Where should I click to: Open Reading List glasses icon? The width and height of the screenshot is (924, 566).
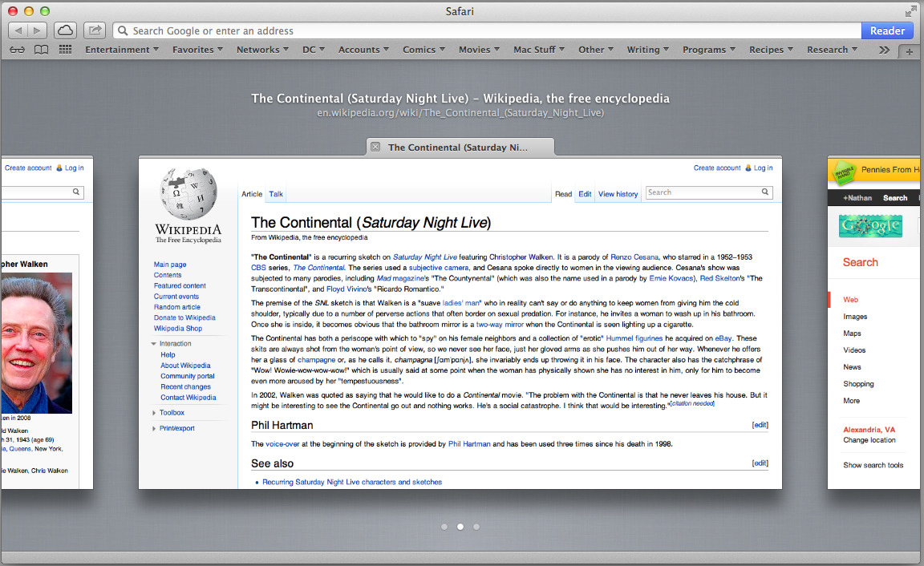[x=17, y=50]
